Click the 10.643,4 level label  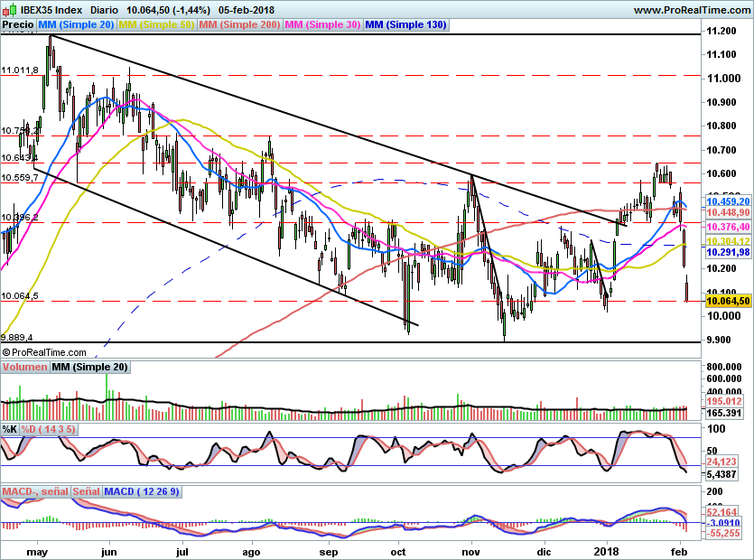click(19, 158)
